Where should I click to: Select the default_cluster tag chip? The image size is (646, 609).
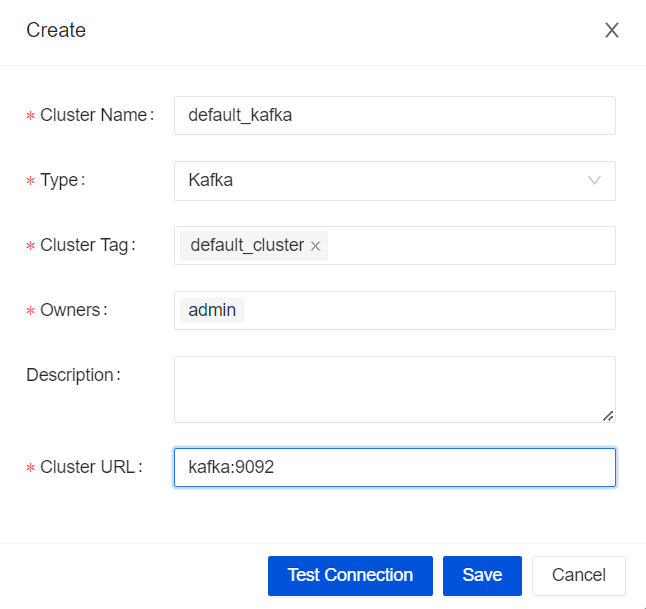coord(246,245)
